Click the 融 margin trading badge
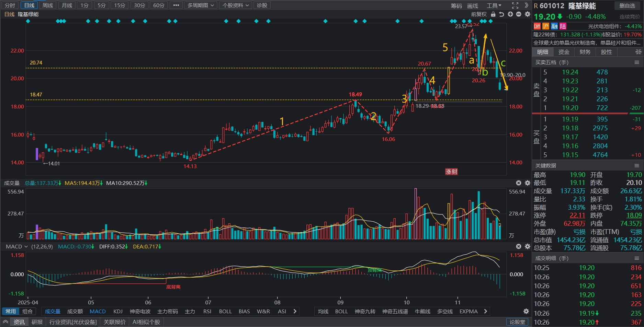 tap(554, 26)
